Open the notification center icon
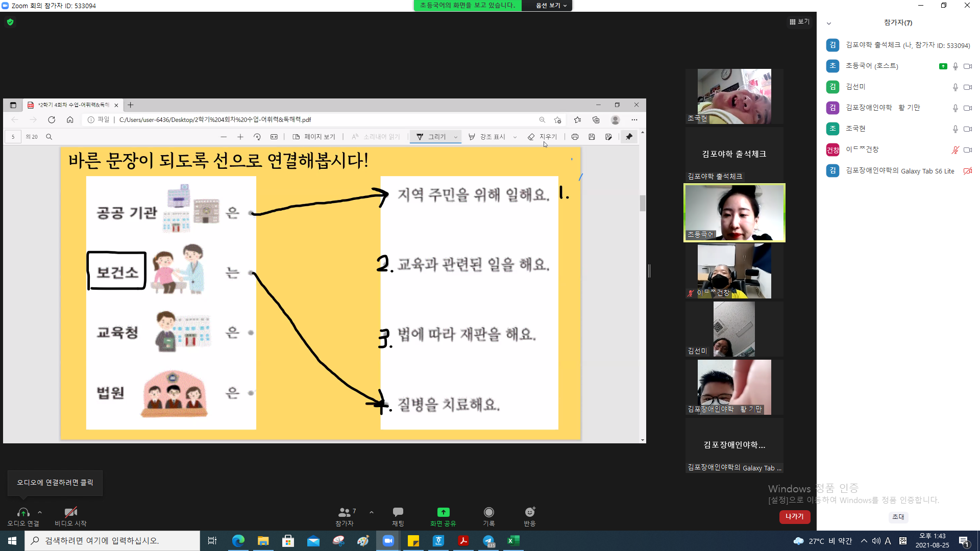The width and height of the screenshot is (980, 551). point(964,541)
